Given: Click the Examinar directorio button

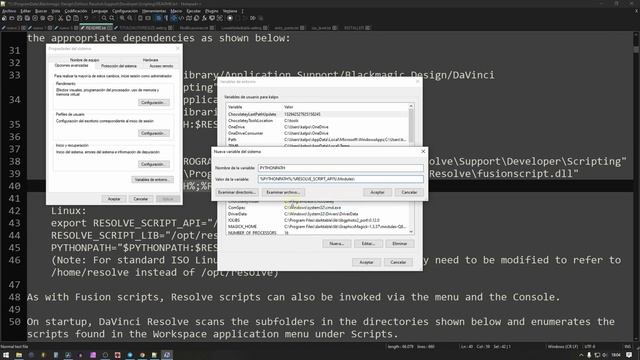Looking at the screenshot, I should tap(236, 192).
